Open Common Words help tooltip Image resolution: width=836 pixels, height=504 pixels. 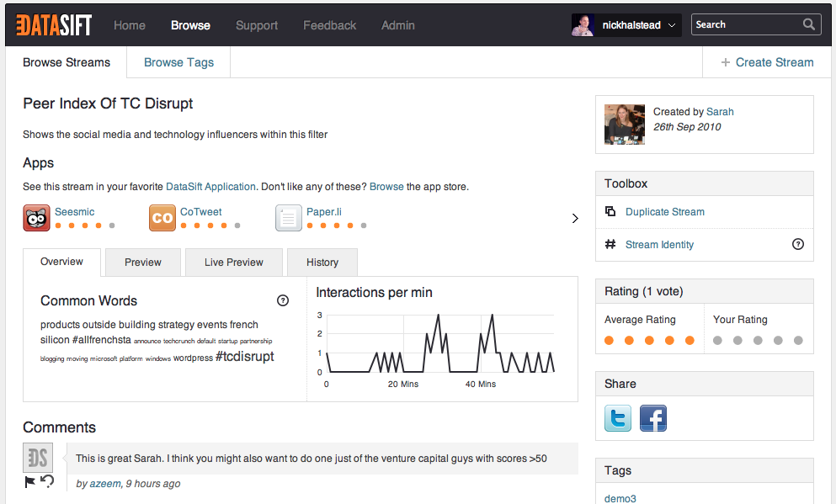point(281,300)
